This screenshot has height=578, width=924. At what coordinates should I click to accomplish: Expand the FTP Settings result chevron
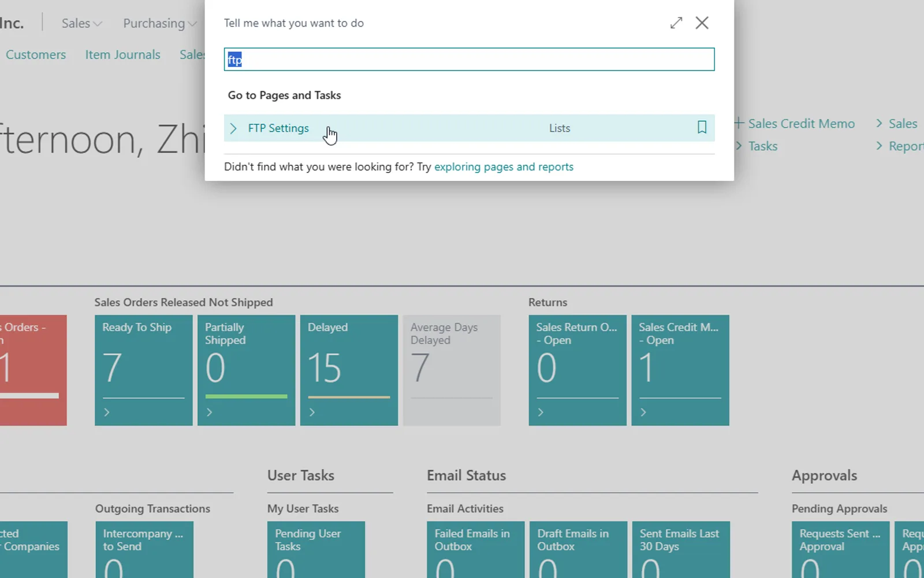pos(233,128)
